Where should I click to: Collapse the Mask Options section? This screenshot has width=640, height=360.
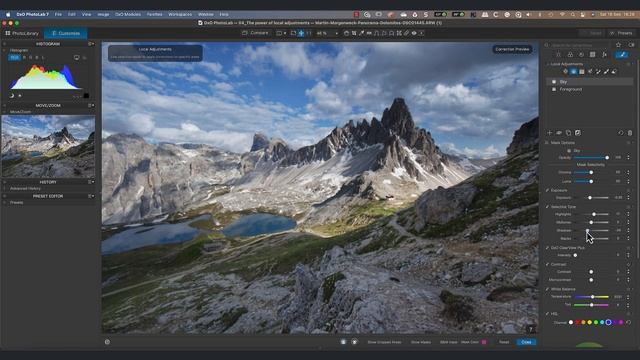point(547,142)
